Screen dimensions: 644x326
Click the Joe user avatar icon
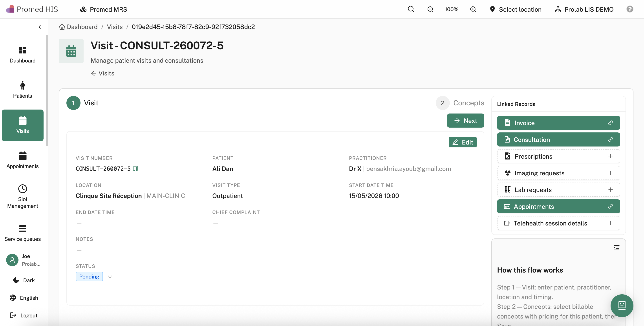click(x=12, y=260)
